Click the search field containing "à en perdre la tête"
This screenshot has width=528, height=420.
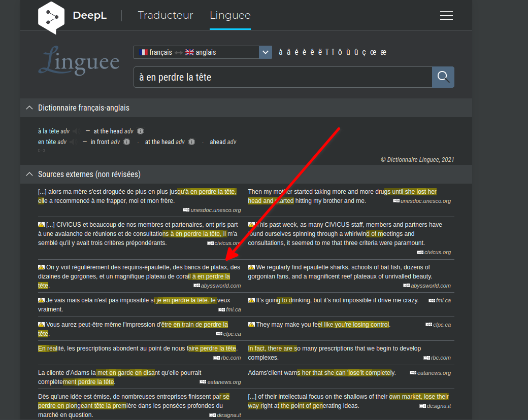click(x=282, y=77)
